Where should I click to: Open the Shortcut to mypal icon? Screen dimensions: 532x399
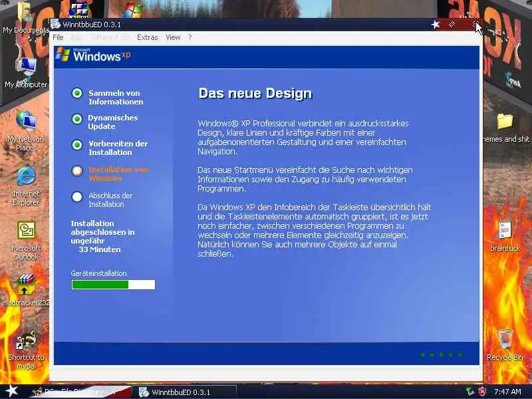[26, 350]
